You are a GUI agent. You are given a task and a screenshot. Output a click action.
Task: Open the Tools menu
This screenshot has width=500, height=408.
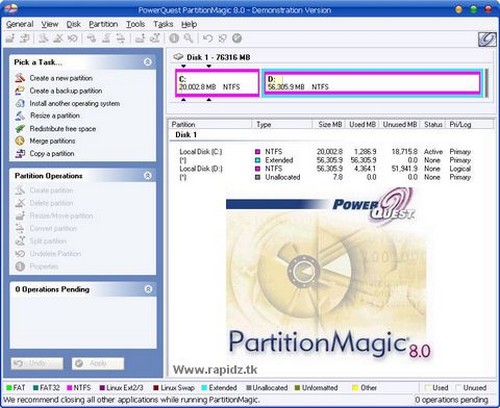click(x=135, y=24)
